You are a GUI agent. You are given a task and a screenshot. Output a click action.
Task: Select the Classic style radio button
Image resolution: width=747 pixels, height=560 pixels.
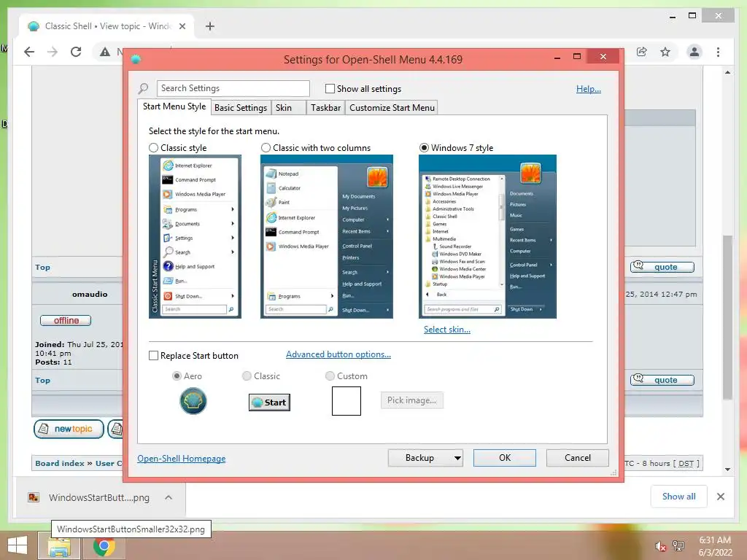[153, 147]
